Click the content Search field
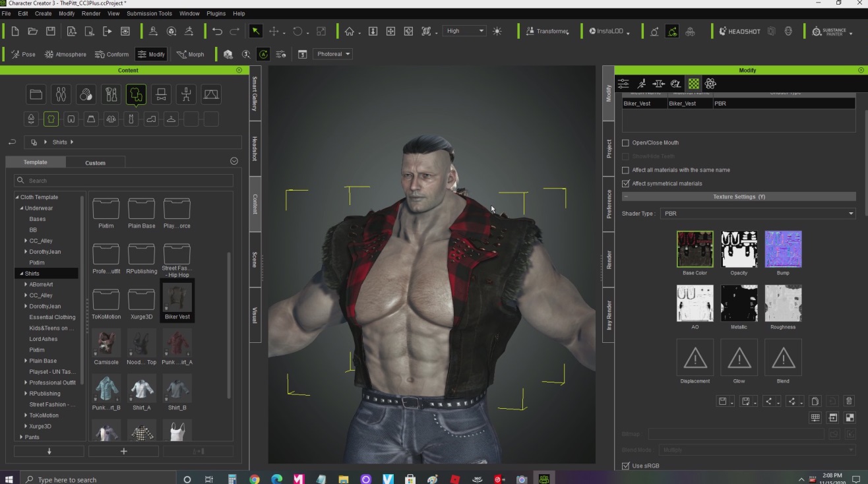Screen dimensions: 868x484 123,181
